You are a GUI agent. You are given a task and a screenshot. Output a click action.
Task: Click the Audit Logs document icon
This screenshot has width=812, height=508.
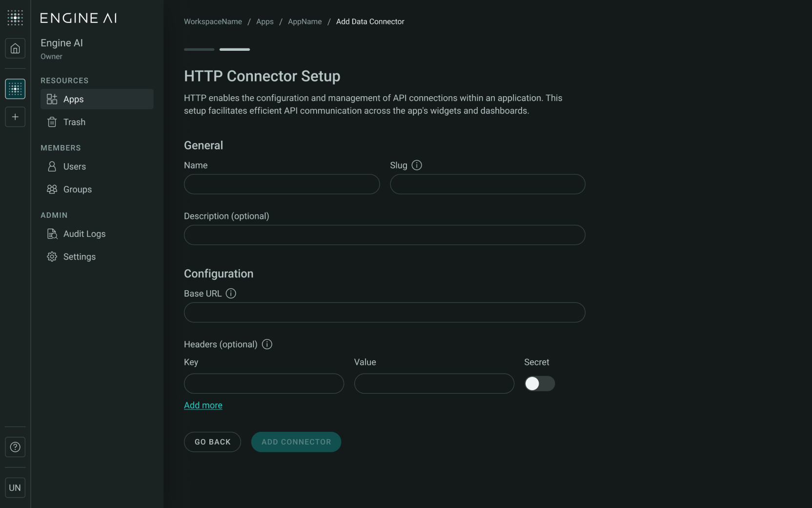tap(52, 234)
